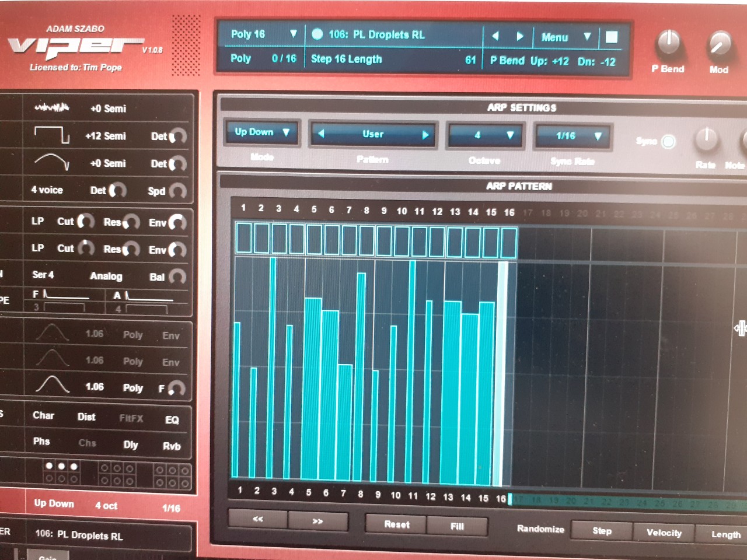
Task: Click the F knob on the LFO row
Action: [176, 388]
